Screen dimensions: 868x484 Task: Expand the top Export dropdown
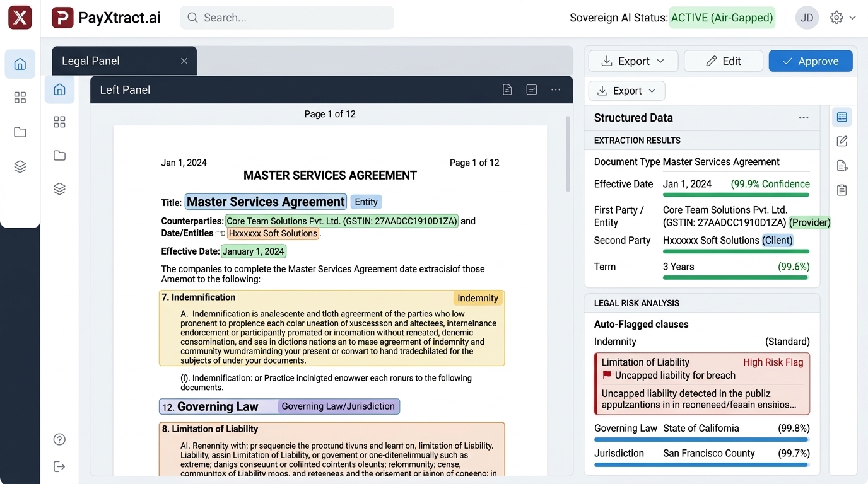[x=633, y=61]
